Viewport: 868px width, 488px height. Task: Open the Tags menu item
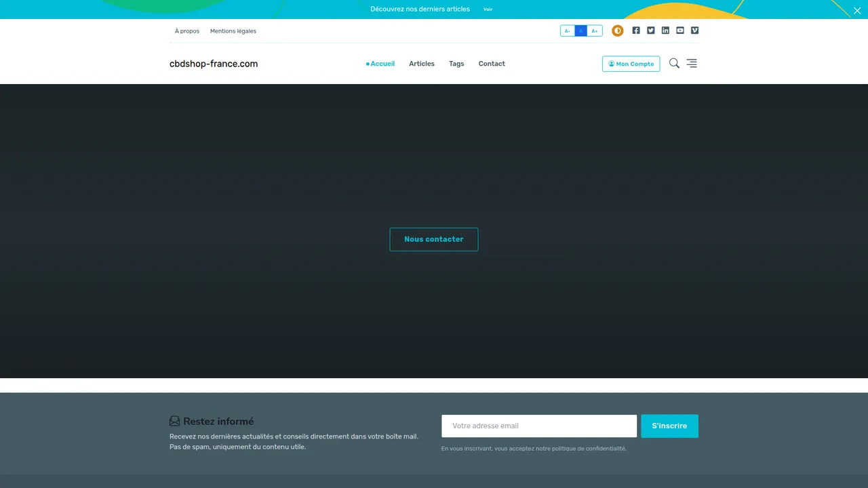(456, 64)
